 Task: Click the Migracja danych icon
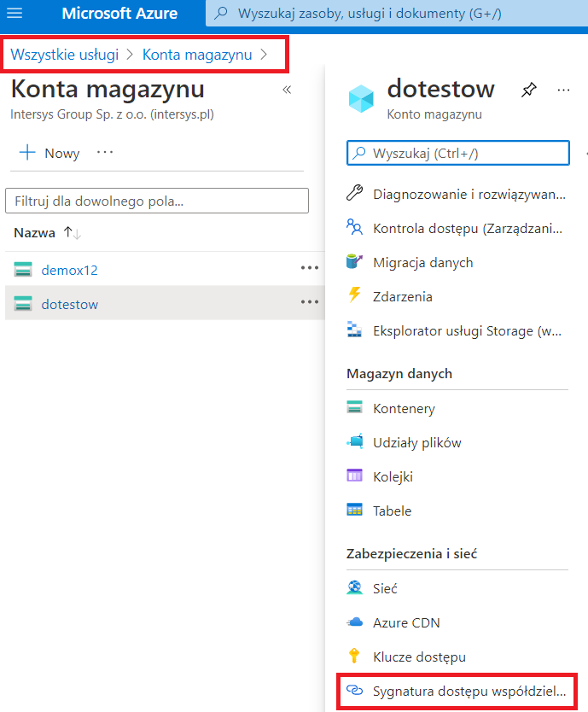355,261
